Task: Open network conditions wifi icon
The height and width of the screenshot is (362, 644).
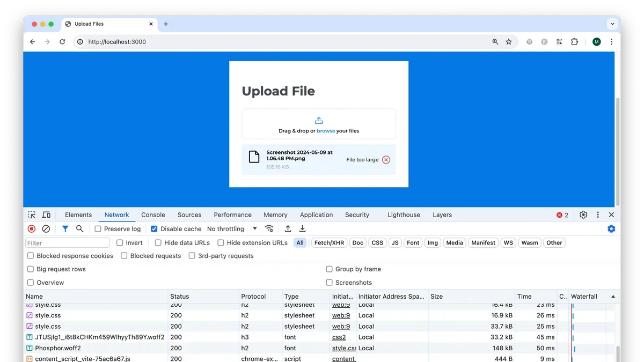Action: click(269, 228)
